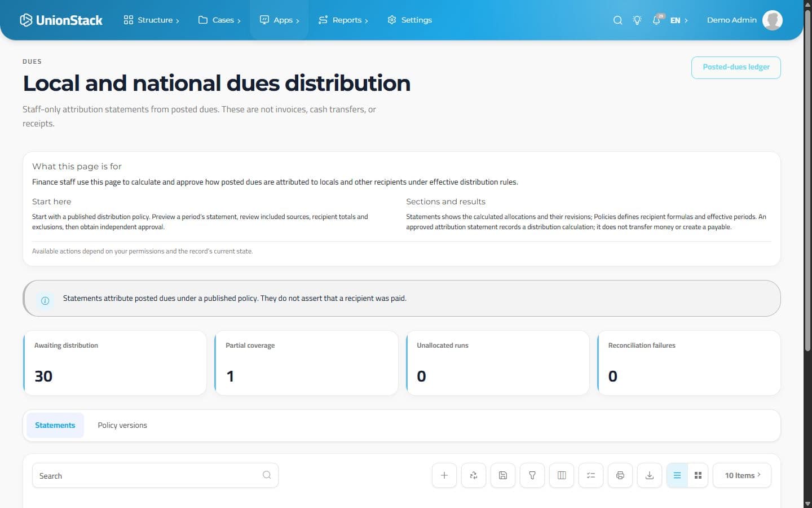Click the Reconciliation failures card

[x=689, y=363]
